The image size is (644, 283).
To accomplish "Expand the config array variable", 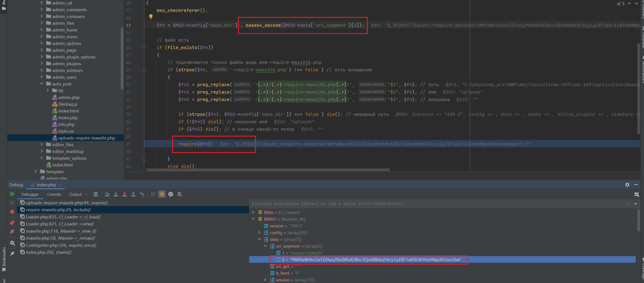I will tap(259, 233).
